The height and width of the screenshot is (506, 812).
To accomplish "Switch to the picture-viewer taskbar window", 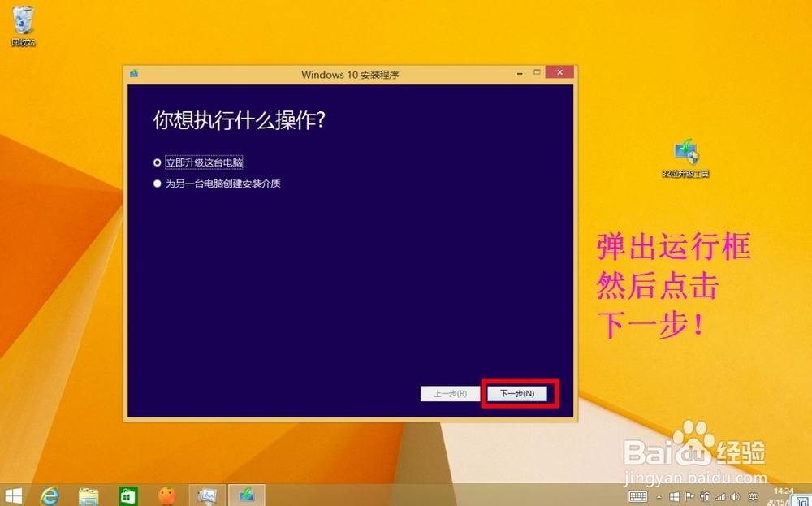I will pyautogui.click(x=206, y=495).
